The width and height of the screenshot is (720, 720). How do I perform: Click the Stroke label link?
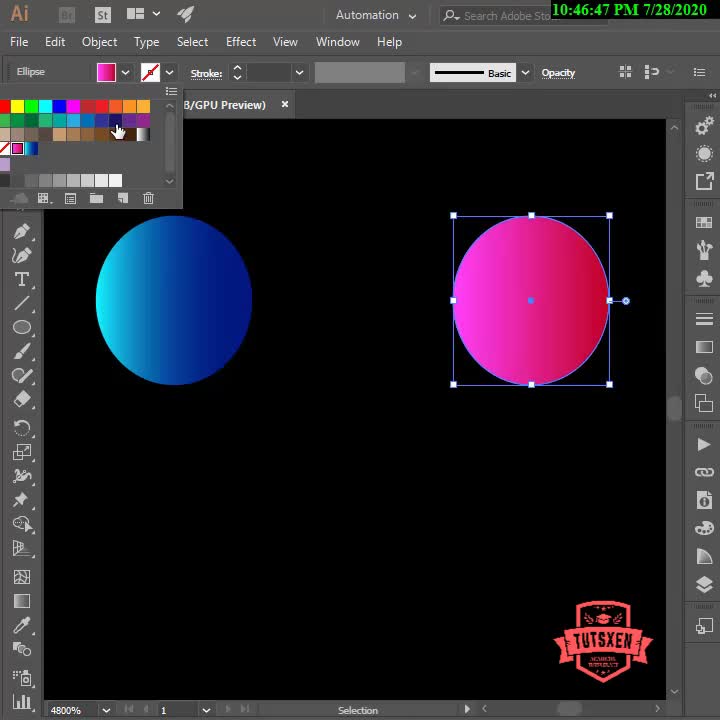pos(206,73)
